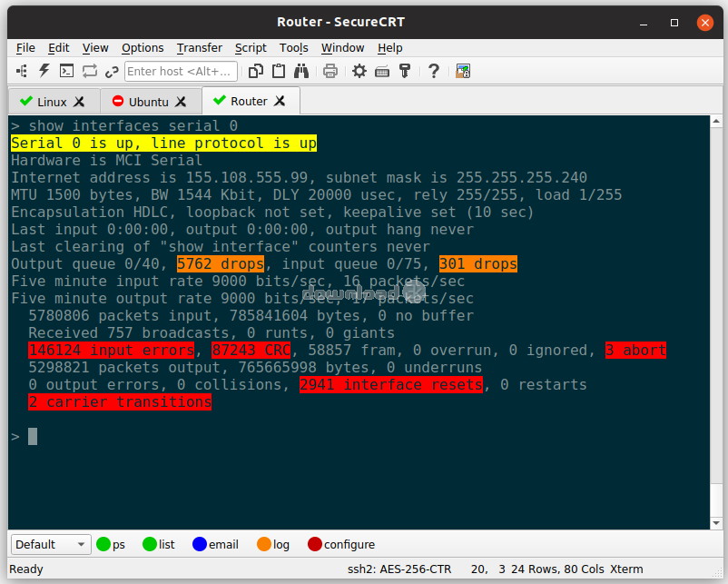The width and height of the screenshot is (728, 584).
Task: Open the Edit menu
Action: (x=58, y=48)
